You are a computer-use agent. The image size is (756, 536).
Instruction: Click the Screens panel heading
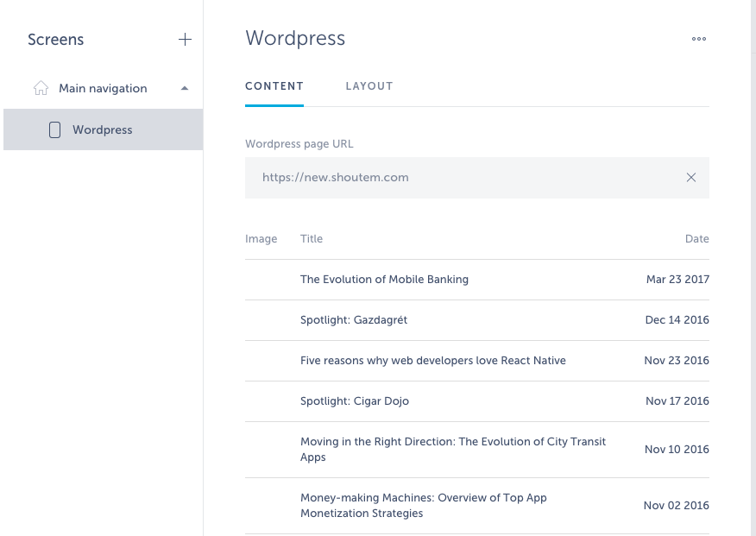(x=55, y=40)
